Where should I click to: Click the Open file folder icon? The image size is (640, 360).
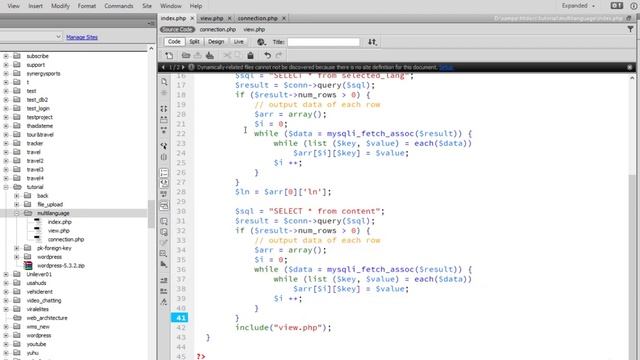(186, 56)
